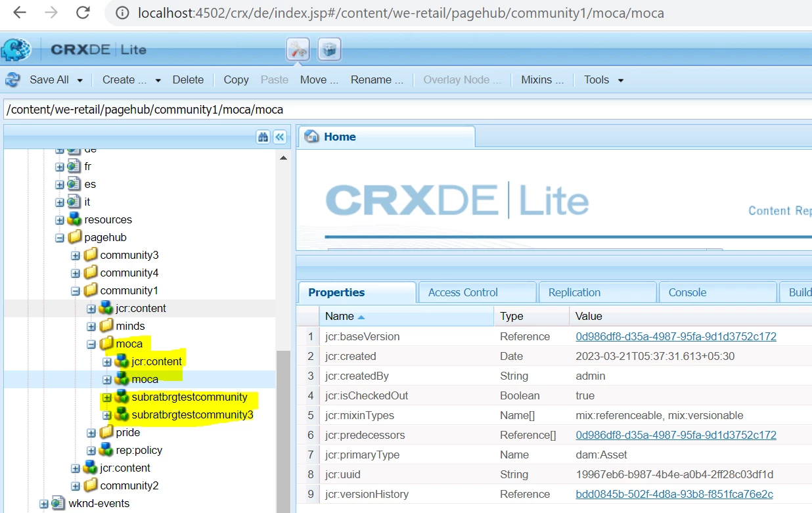812x513 pixels.
Task: Click the wknd-events page icon
Action: 58,503
